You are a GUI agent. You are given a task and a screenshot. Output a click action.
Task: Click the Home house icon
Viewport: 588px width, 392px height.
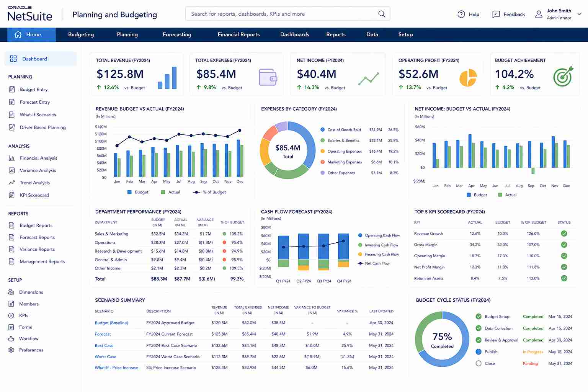18,34
